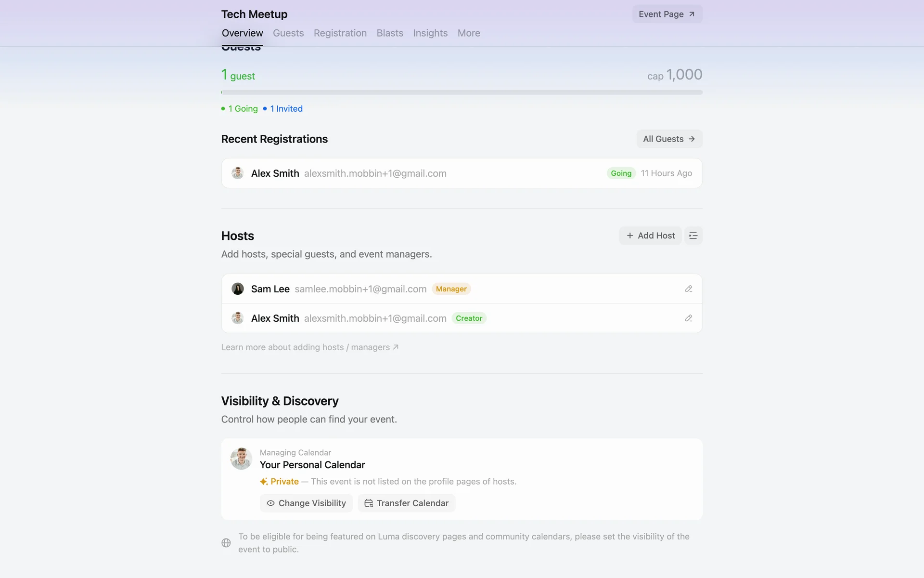This screenshot has width=924, height=578.
Task: Click the Personal Calendar profile picture
Action: [x=241, y=459]
